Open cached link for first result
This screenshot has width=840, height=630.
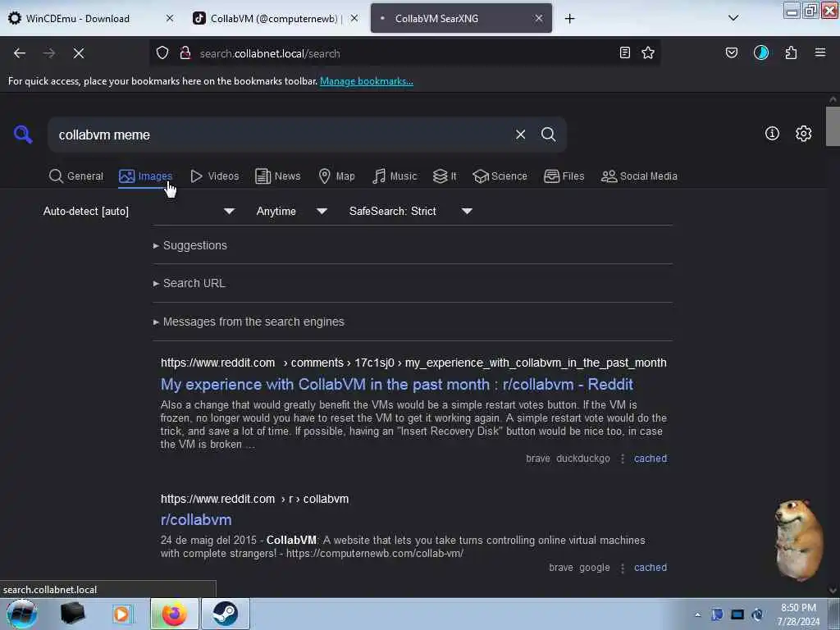coord(651,459)
